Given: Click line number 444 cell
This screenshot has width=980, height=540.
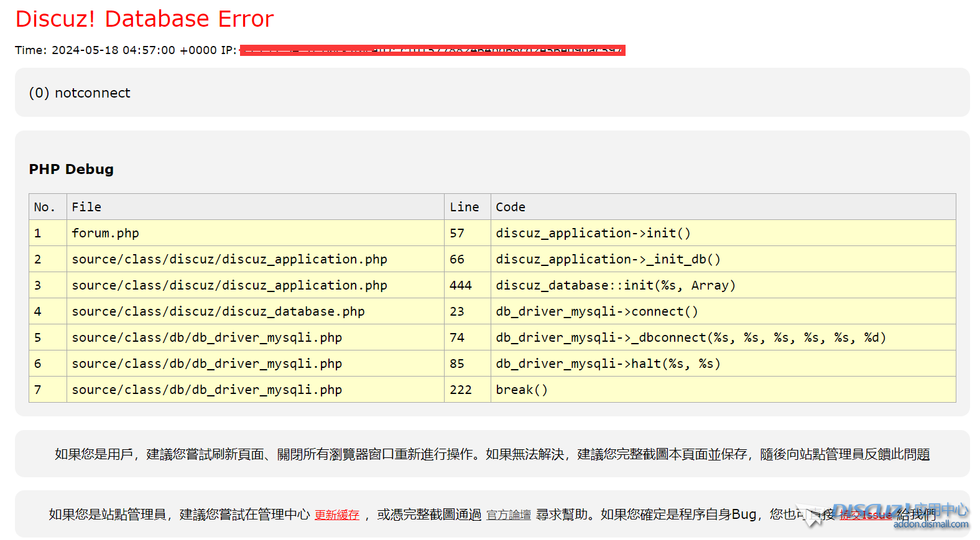Looking at the screenshot, I should pyautogui.click(x=468, y=285).
